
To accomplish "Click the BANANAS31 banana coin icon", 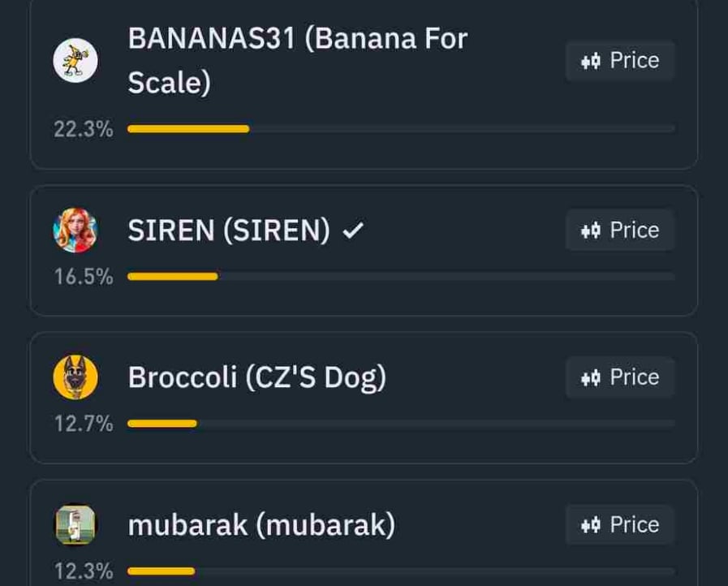I will click(75, 61).
